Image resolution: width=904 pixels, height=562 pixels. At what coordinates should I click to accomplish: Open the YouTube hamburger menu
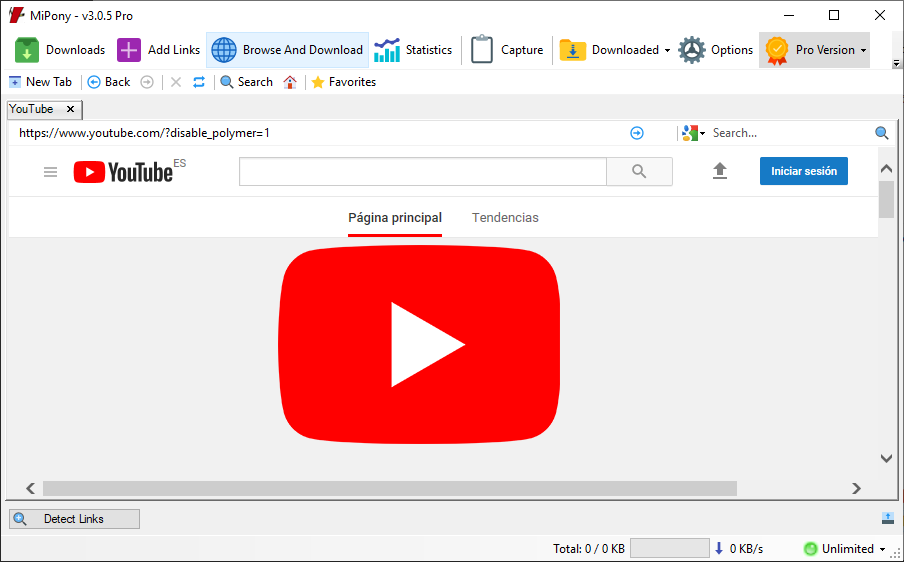click(51, 172)
